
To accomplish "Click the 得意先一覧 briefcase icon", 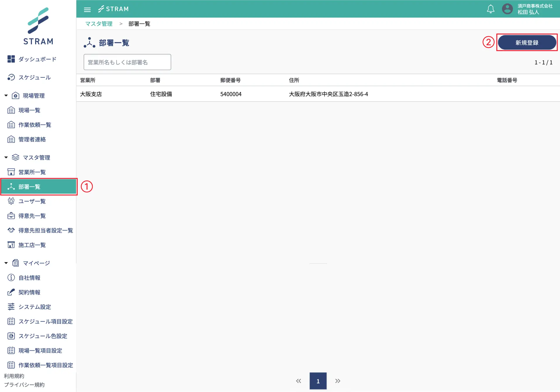I will click(x=11, y=216).
